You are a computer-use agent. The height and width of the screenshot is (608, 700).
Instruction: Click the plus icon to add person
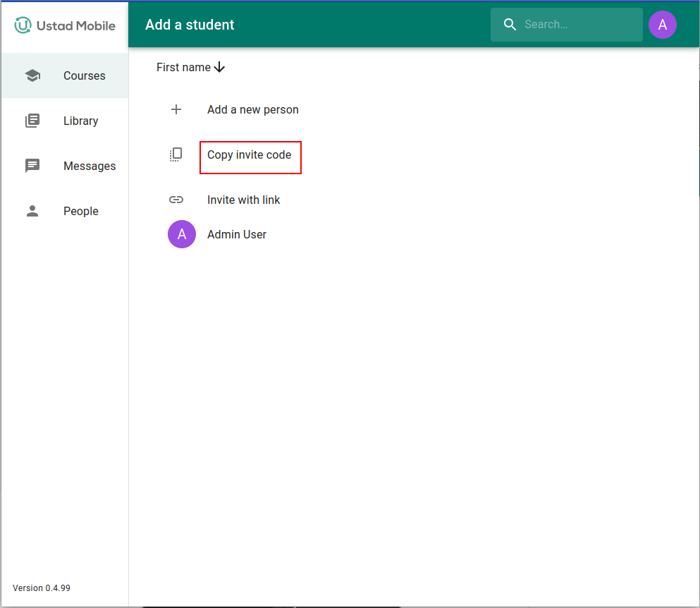pyautogui.click(x=176, y=109)
